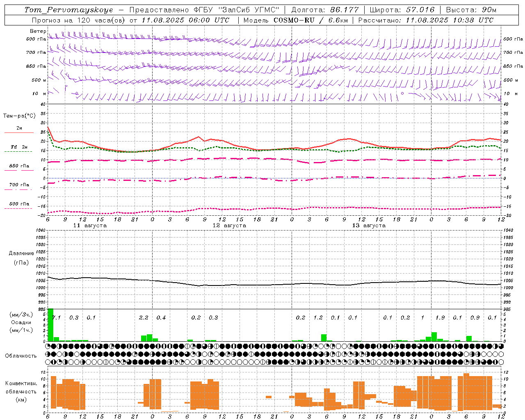Select the longitude value 86.177
Screen dimensions: 525x420
coord(345,10)
